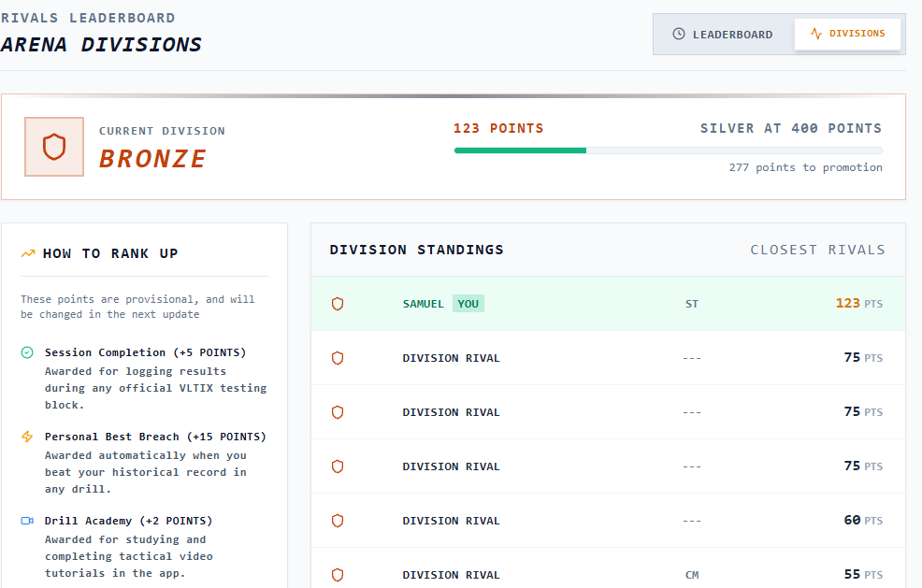The width and height of the screenshot is (922, 588).
Task: Click the Personal Best Breach (+15 POINTS) title
Action: (x=155, y=437)
